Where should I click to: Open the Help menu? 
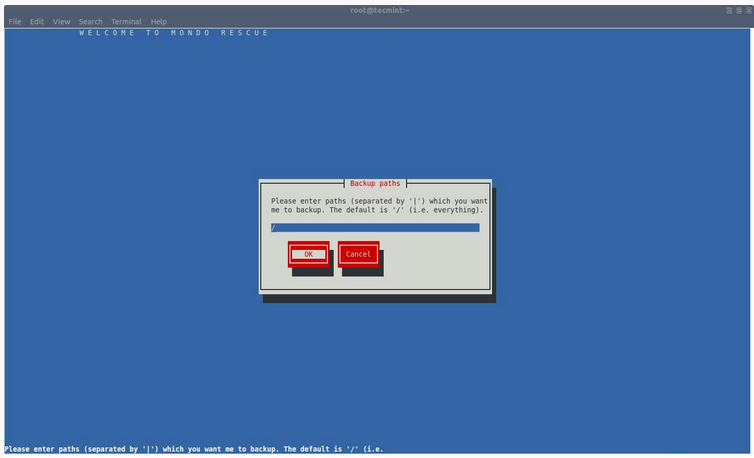[159, 21]
